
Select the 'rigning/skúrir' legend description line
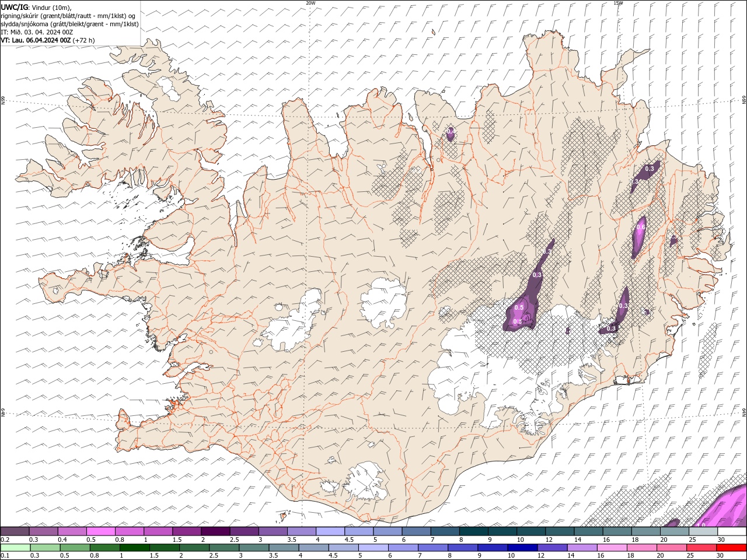67,16
